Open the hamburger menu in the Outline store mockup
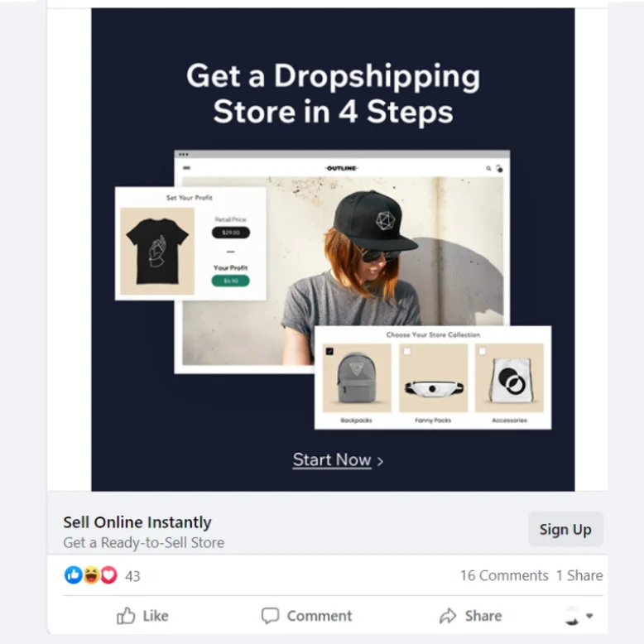Image resolution: width=644 pixels, height=644 pixels. [x=186, y=167]
